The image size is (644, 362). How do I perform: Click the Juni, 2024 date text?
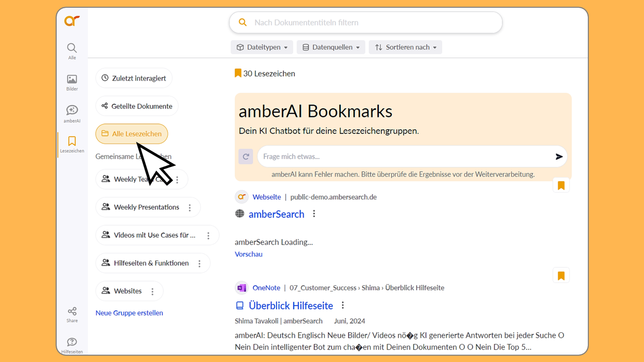click(349, 321)
